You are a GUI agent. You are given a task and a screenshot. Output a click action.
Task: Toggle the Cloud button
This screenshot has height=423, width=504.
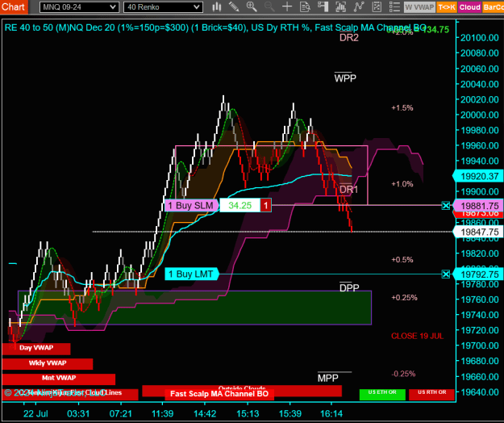pos(469,7)
